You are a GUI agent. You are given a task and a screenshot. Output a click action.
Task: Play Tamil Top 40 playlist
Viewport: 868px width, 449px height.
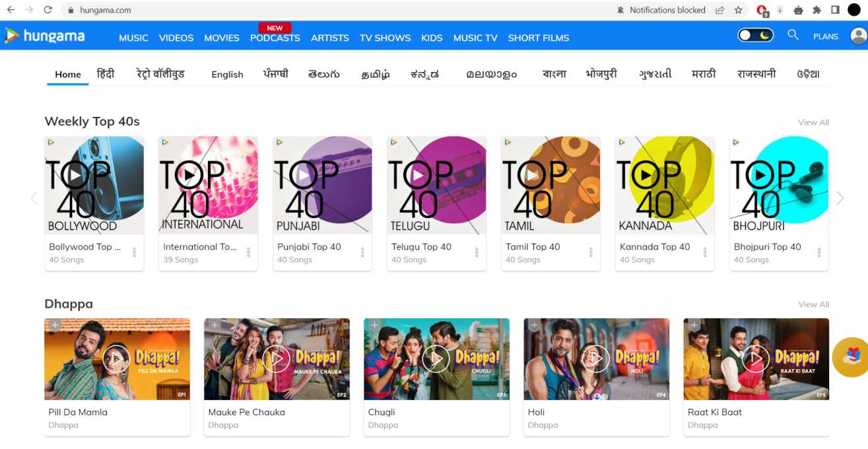(x=533, y=175)
